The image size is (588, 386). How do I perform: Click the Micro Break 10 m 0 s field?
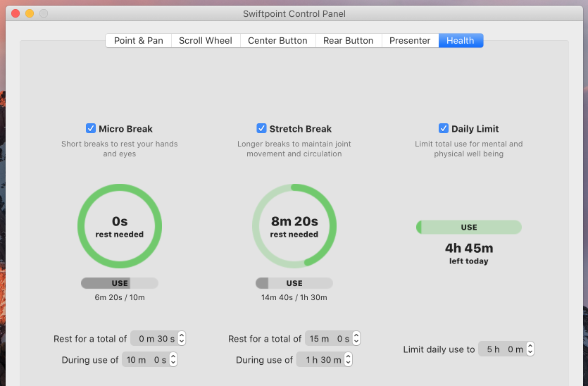[146, 359]
